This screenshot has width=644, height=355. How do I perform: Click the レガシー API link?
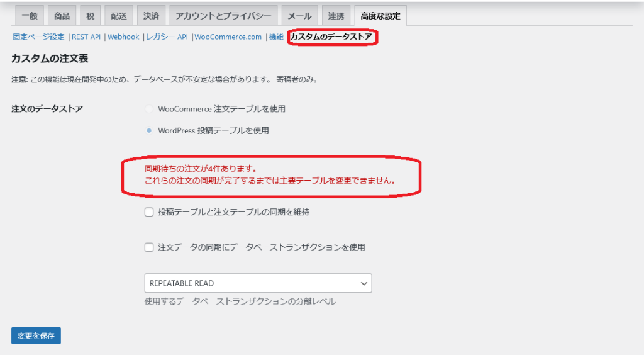pyautogui.click(x=167, y=37)
